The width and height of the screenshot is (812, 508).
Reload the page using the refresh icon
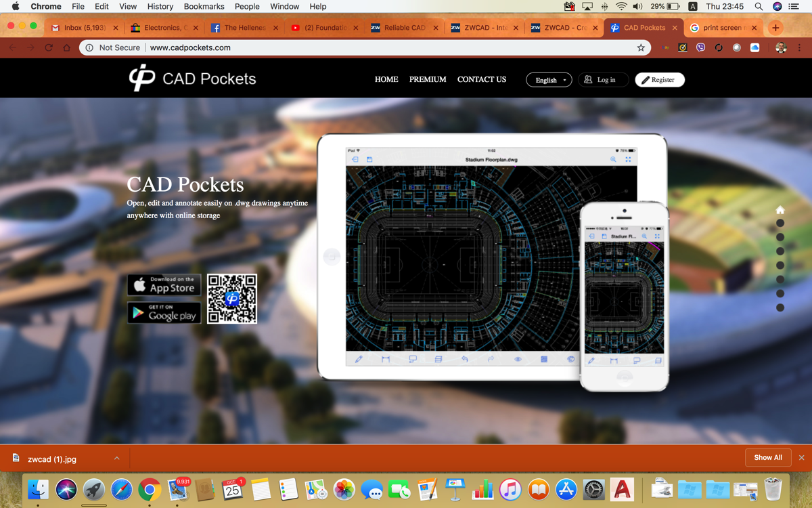[x=49, y=48]
